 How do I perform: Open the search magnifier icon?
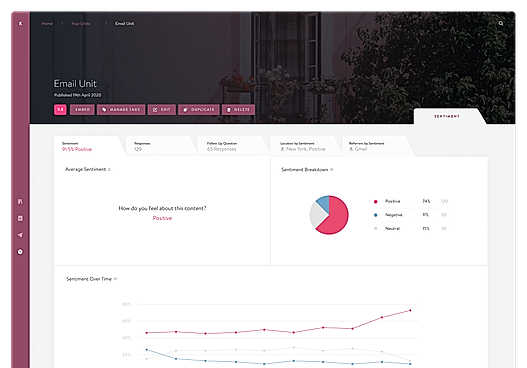(x=501, y=24)
